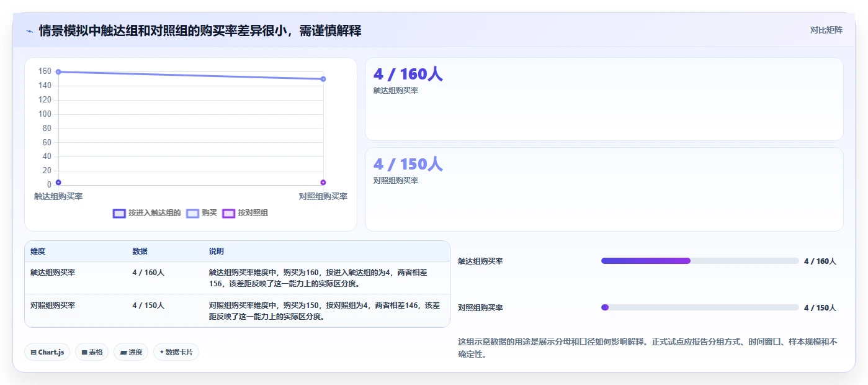
Task: Click the dark blue point at 触达组 near zero
Action: (58, 183)
